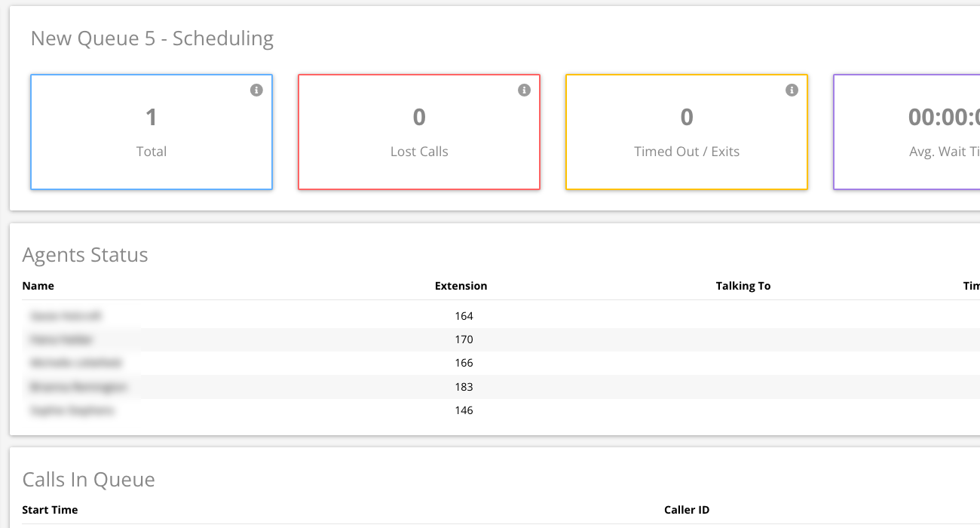980x528 pixels.
Task: Click the Extension column header
Action: [x=461, y=286]
